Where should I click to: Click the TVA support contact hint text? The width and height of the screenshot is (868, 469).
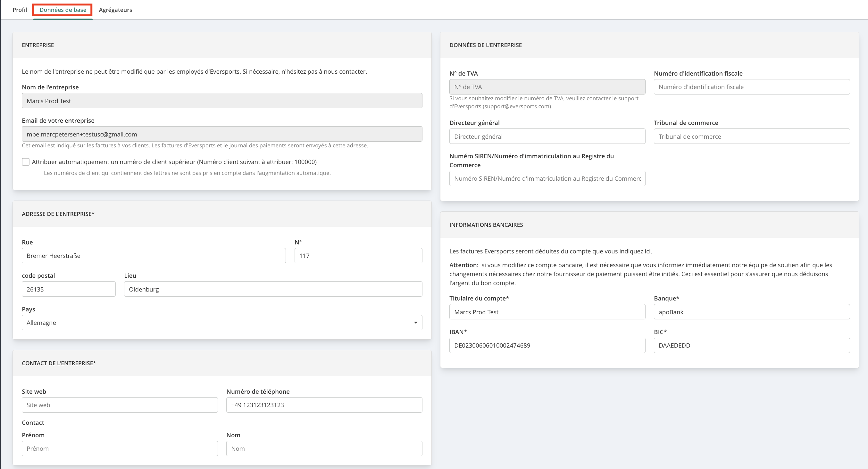point(544,102)
